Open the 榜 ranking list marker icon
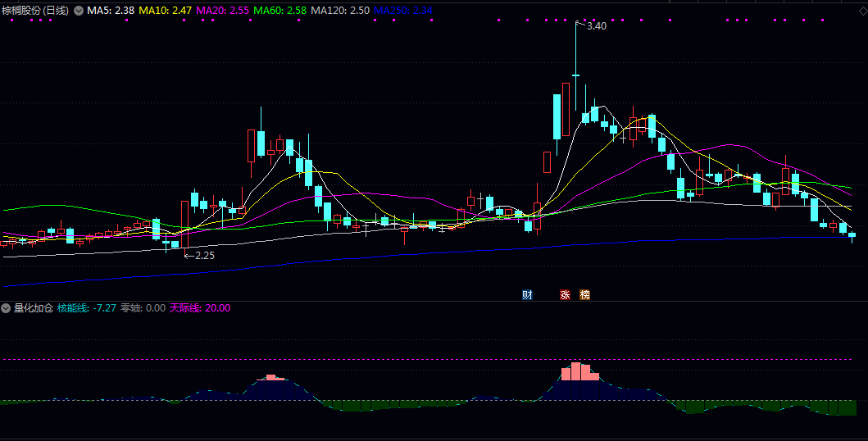 pyautogui.click(x=584, y=295)
